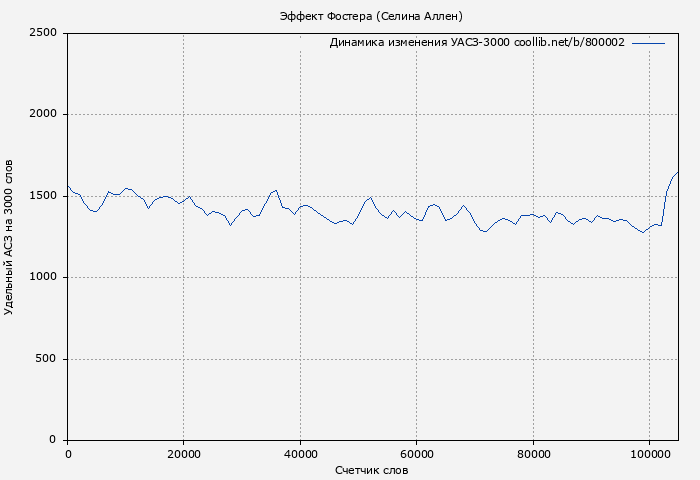Image resolution: width=700 pixels, height=480 pixels.
Task: Click the 2500 tick on y-axis
Action: click(x=42, y=33)
